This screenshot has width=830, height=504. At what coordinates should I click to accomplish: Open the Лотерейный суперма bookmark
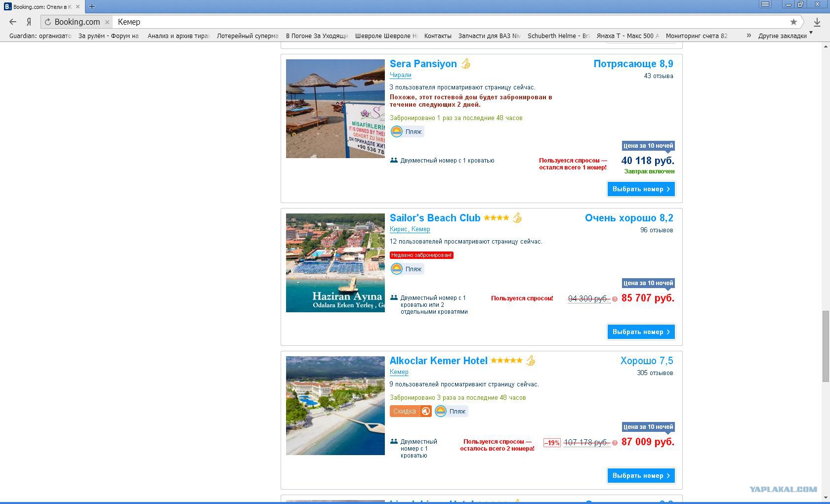tap(248, 36)
